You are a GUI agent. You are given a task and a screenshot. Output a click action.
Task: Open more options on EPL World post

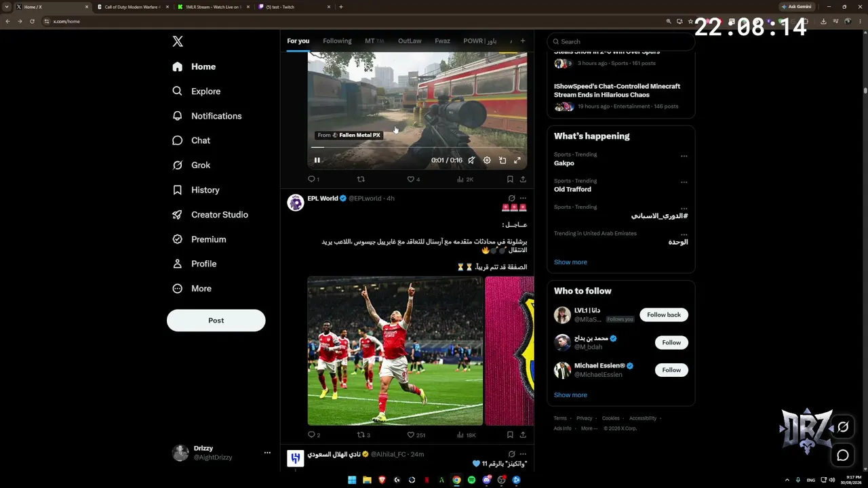point(523,199)
